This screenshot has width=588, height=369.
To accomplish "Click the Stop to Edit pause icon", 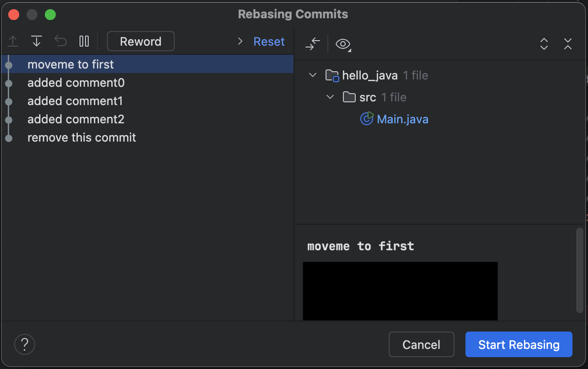I will pos(84,42).
